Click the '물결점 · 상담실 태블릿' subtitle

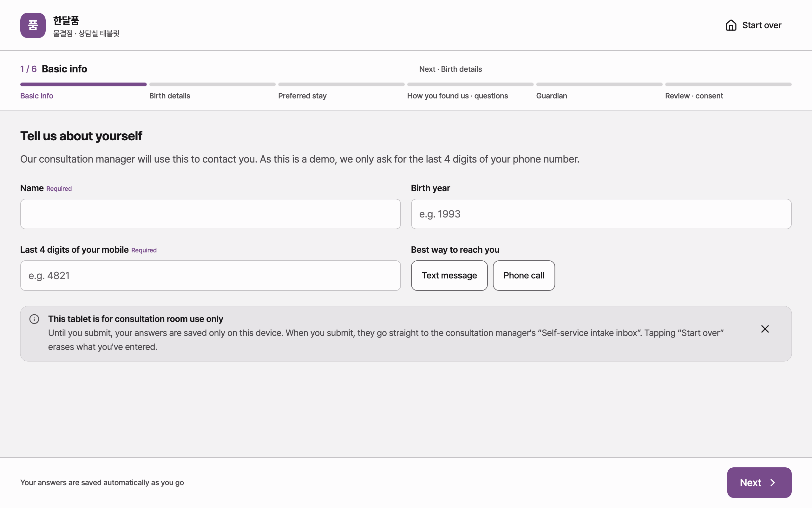click(86, 33)
